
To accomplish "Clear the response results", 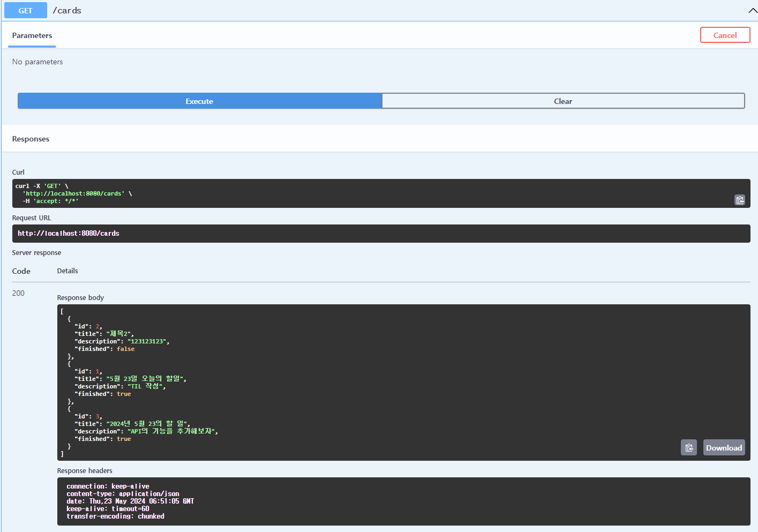I will (x=563, y=101).
